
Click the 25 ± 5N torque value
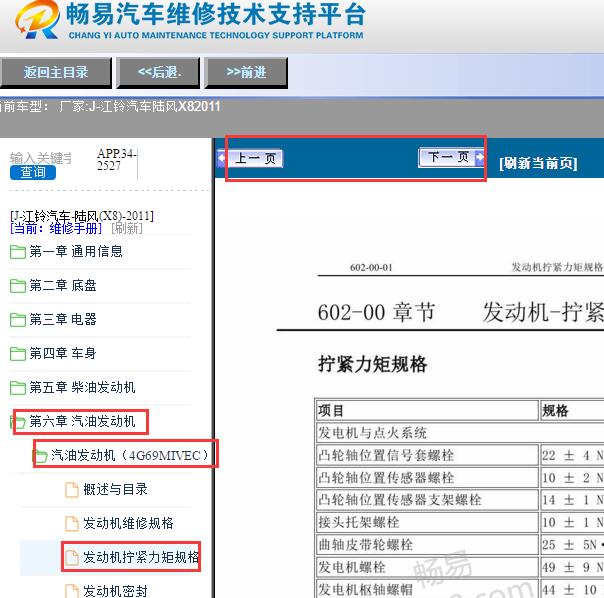coord(570,545)
